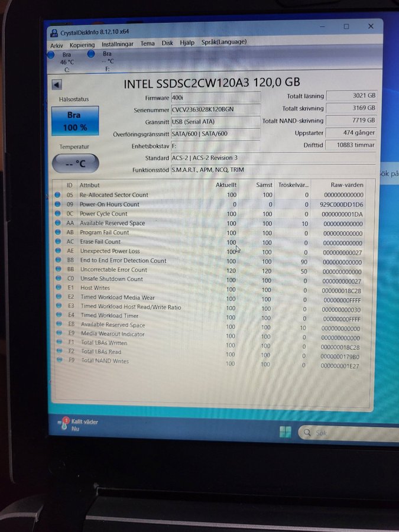The width and height of the screenshot is (399, 532).
Task: Open the Installningar menu
Action: pyautogui.click(x=117, y=44)
